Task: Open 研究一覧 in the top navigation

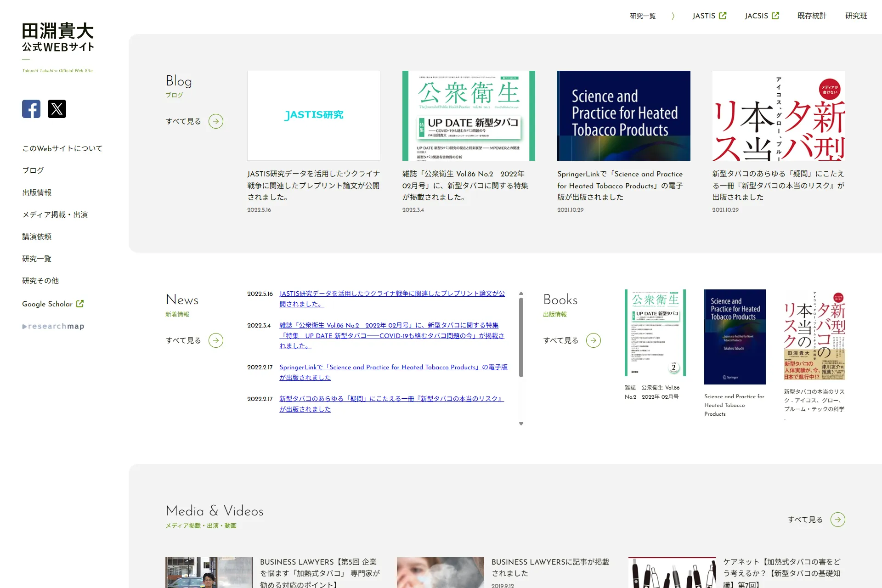Action: (x=643, y=16)
